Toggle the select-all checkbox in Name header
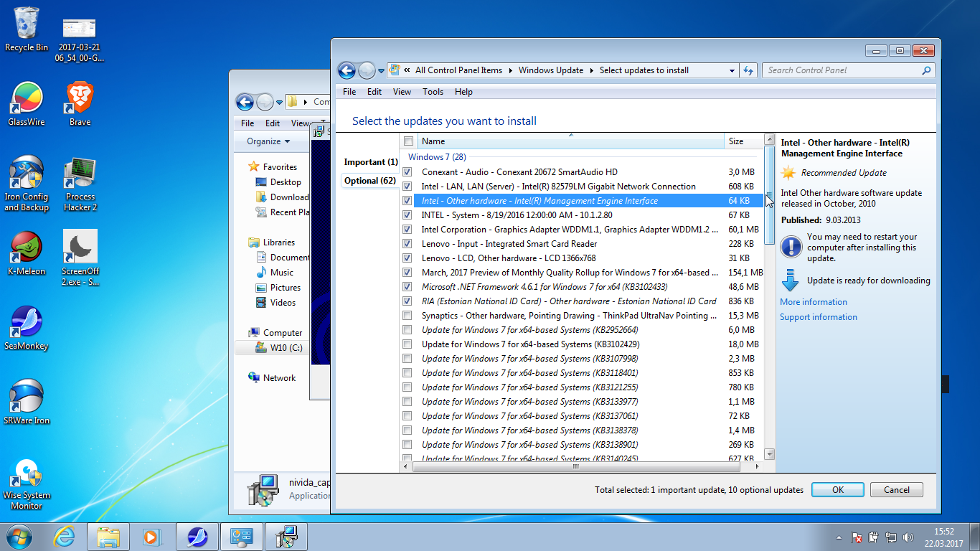The height and width of the screenshot is (551, 980). (408, 141)
